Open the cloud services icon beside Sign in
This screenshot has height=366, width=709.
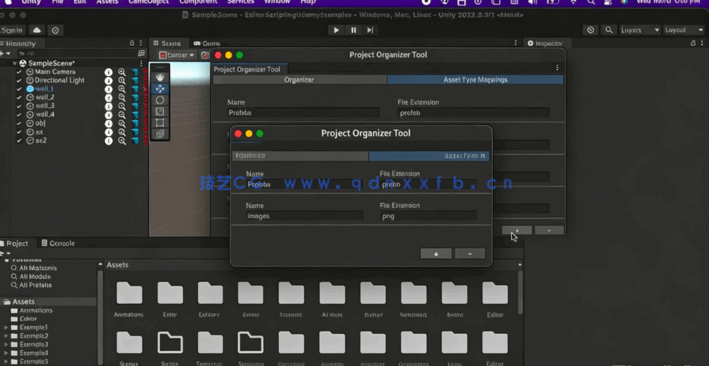coord(37,30)
